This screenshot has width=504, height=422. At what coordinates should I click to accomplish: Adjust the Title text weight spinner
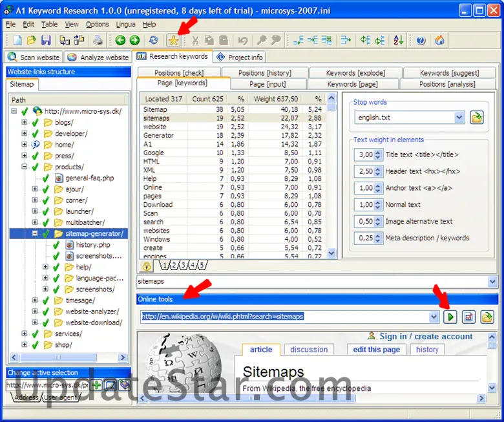coord(378,154)
